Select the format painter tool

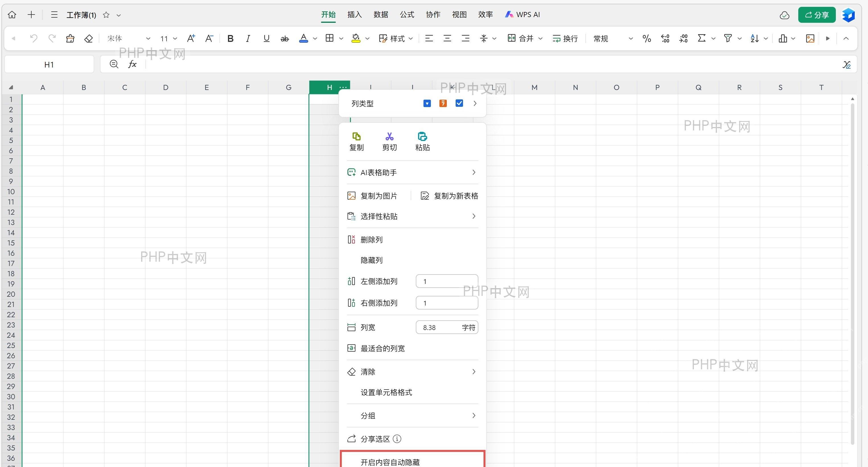pyautogui.click(x=70, y=38)
